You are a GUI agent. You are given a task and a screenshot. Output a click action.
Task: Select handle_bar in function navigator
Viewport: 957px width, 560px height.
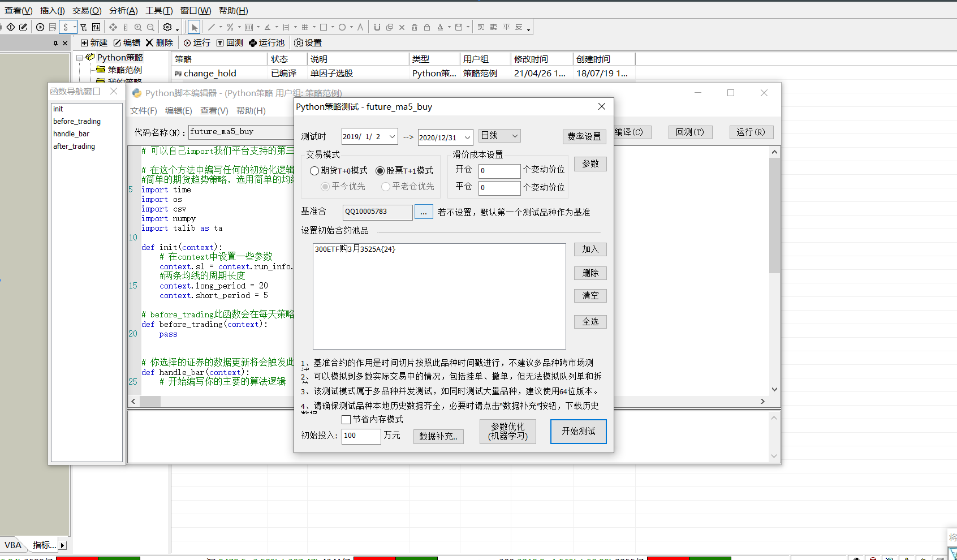click(x=71, y=134)
